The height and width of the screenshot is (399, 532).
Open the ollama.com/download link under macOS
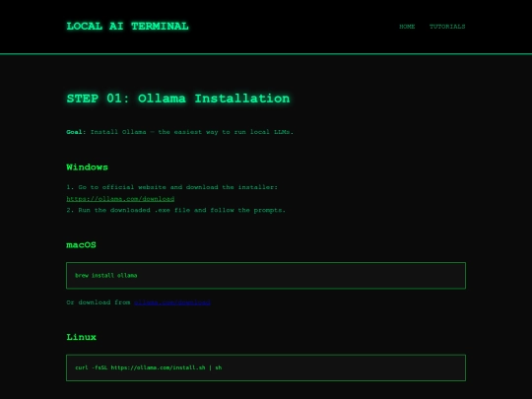[x=172, y=302]
